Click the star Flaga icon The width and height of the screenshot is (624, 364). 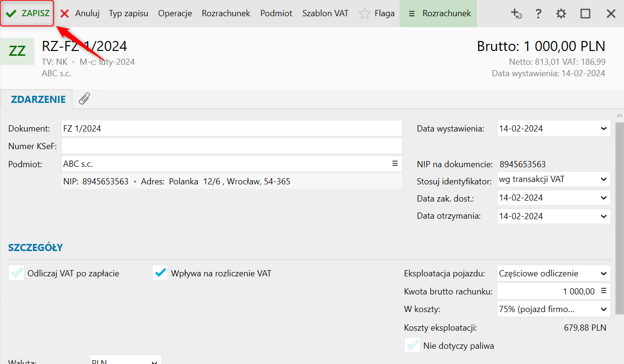pyautogui.click(x=364, y=13)
